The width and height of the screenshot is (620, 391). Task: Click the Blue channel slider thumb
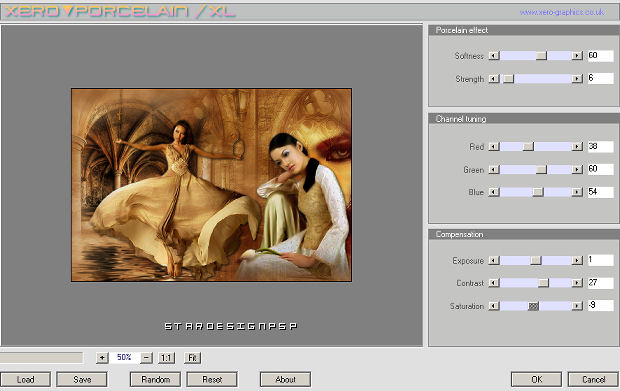[x=538, y=192]
